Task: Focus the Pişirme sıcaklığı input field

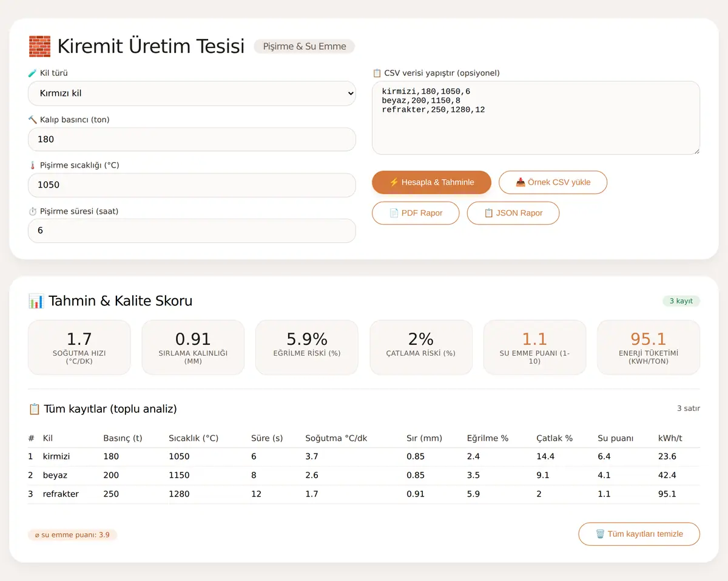Action: (192, 185)
